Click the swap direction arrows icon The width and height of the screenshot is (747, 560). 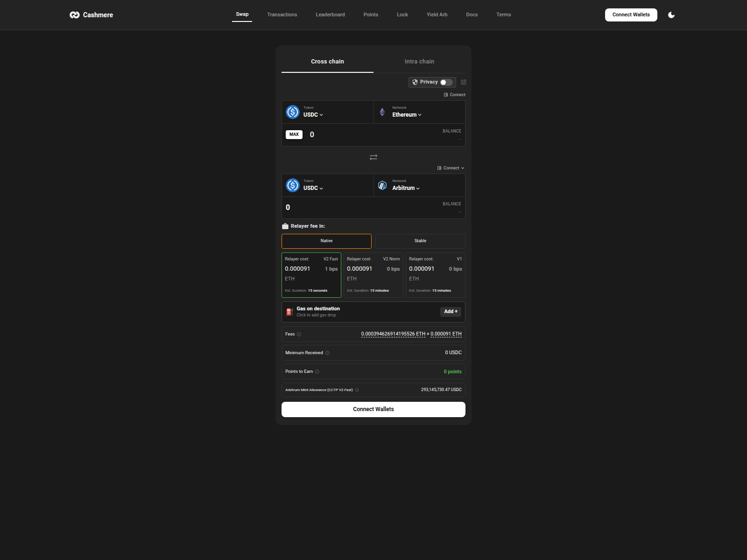pos(373,157)
